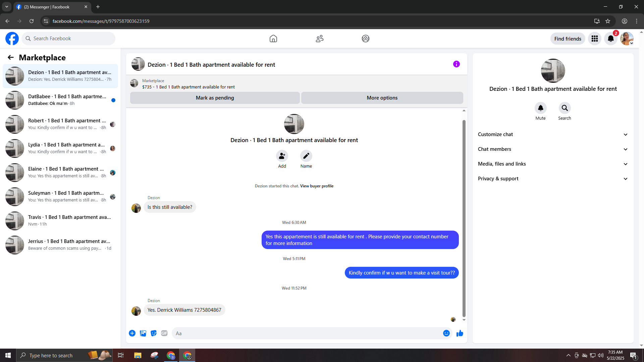Bookmark this tab with the star icon
644x362 pixels.
pos(608,21)
